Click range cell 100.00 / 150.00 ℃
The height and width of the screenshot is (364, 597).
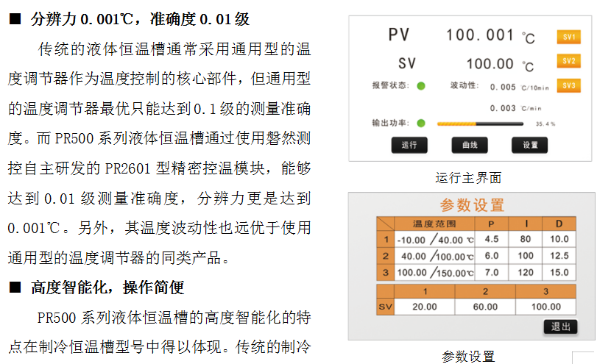click(434, 273)
